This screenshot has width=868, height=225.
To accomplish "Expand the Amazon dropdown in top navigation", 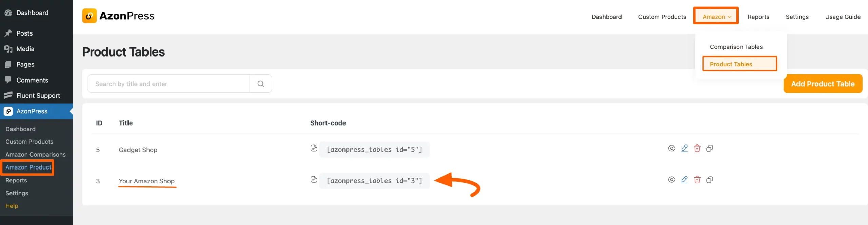I will point(716,16).
